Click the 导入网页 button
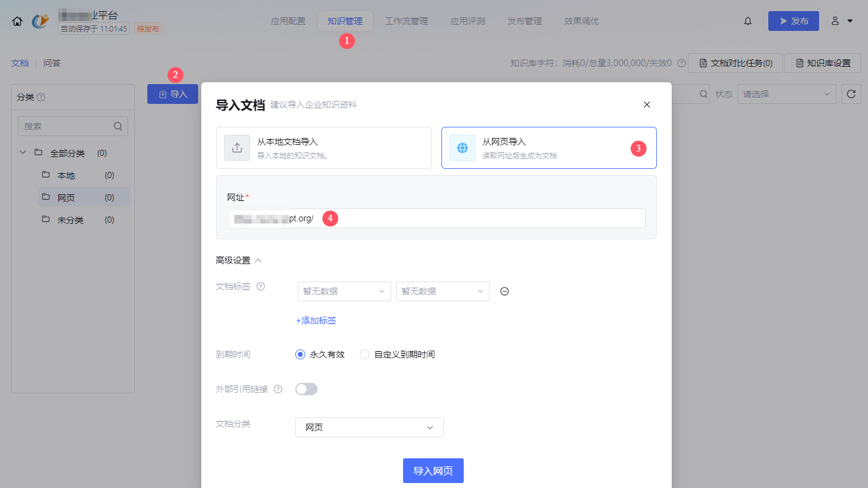The width and height of the screenshot is (868, 488). point(433,471)
